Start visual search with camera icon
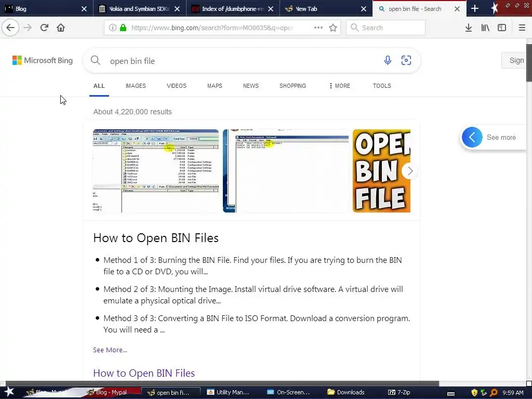 coord(406,60)
